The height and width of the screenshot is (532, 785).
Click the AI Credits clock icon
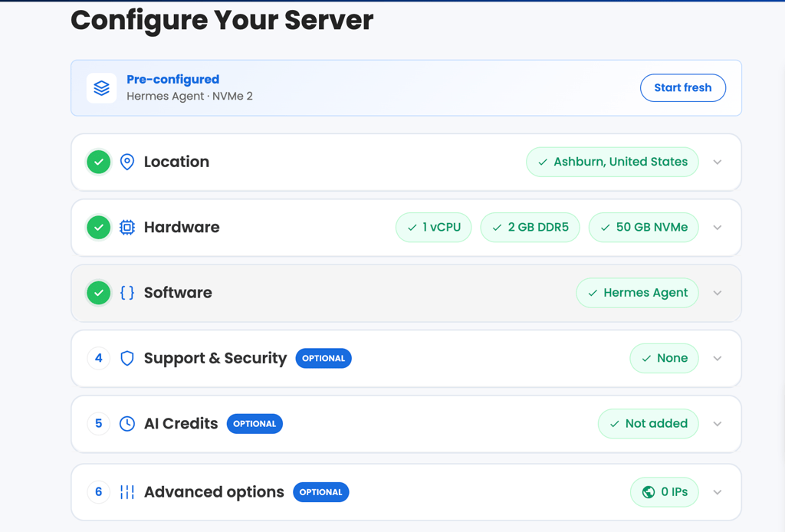[x=127, y=423]
